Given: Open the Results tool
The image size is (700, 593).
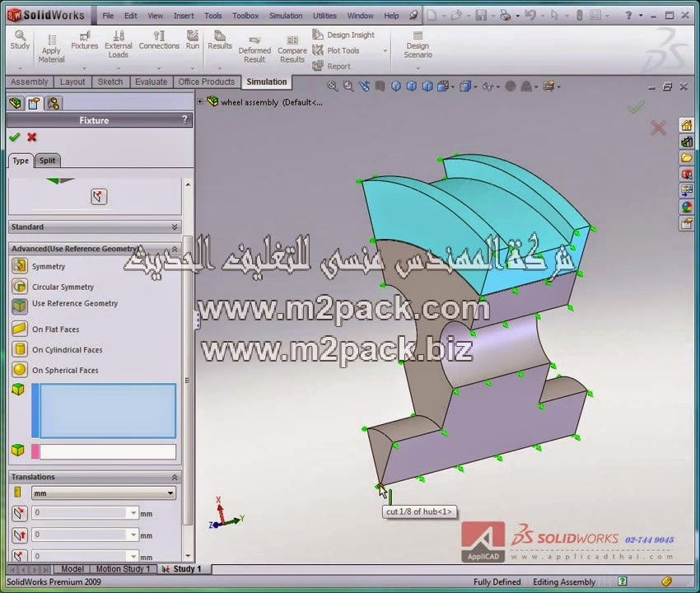Looking at the screenshot, I should pos(220,40).
